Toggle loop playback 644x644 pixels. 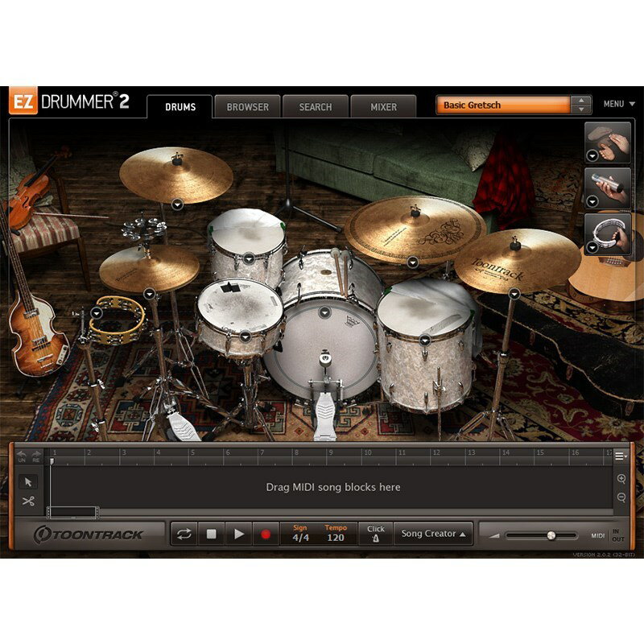(184, 534)
